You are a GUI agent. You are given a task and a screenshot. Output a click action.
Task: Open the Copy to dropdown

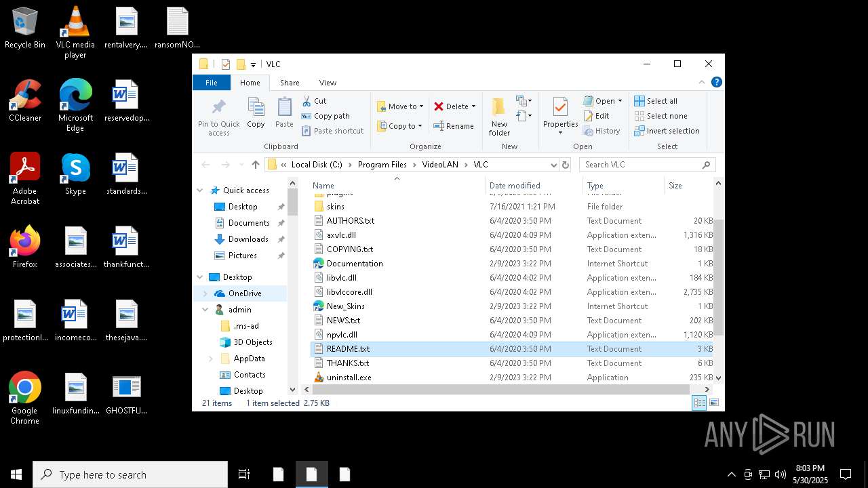(x=400, y=126)
